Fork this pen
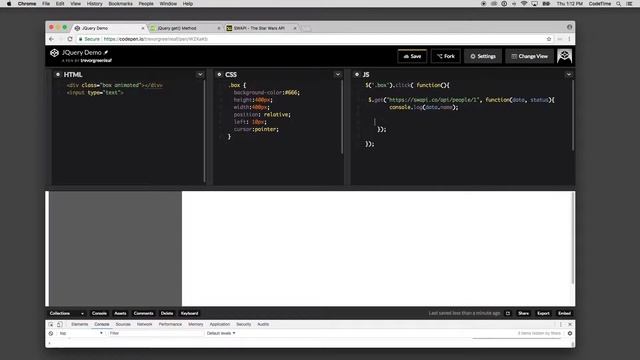The width and height of the screenshot is (640, 360). (446, 56)
